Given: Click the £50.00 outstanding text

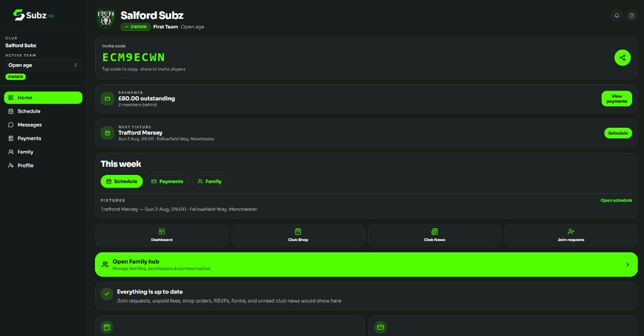Looking at the screenshot, I should pos(147,99).
